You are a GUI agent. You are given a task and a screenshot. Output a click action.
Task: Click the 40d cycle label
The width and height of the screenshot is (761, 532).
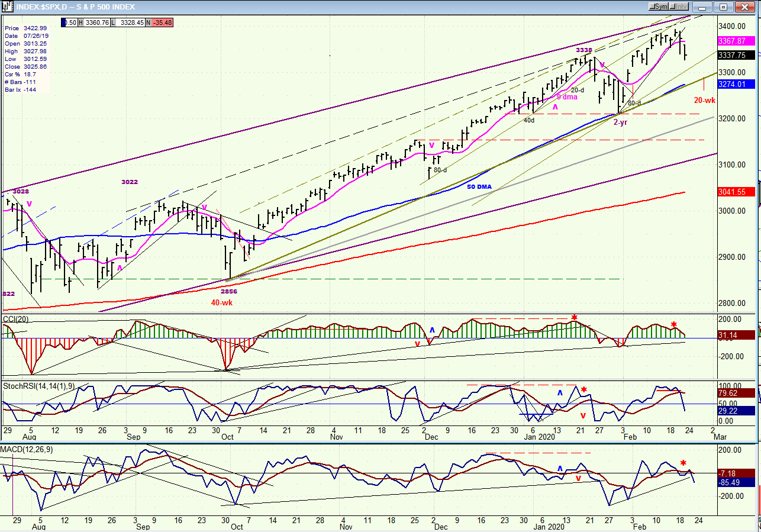529,120
